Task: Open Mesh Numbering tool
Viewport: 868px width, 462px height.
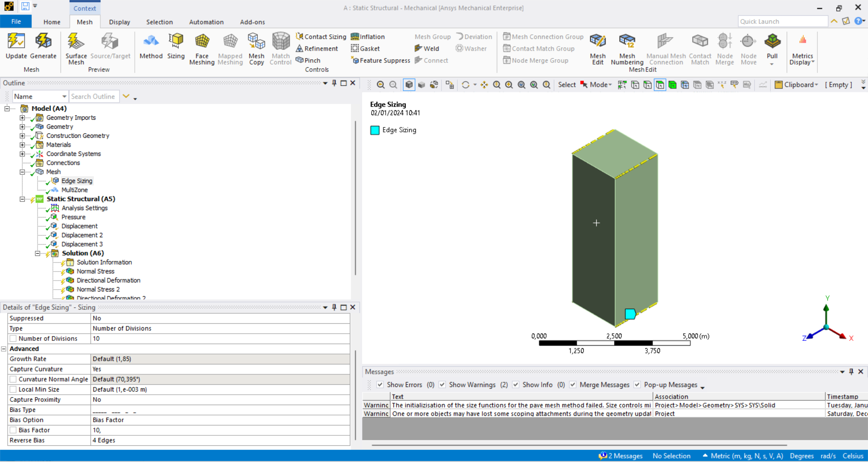Action: pos(627,48)
